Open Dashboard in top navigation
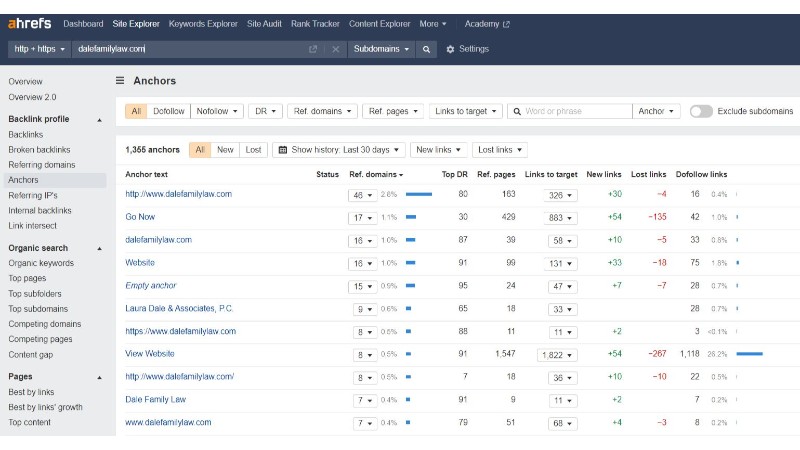Image resolution: width=800 pixels, height=450 pixels. point(83,24)
